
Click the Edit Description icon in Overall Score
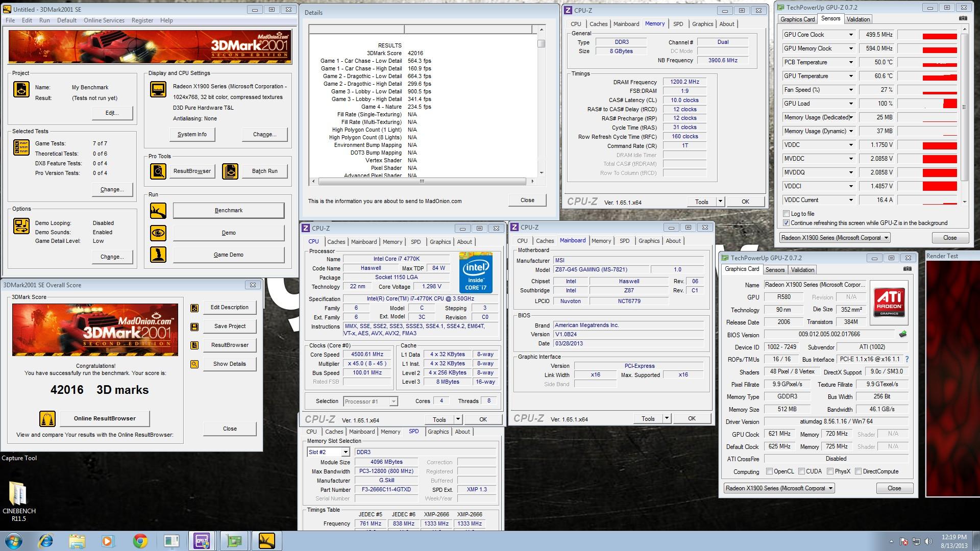click(x=194, y=308)
